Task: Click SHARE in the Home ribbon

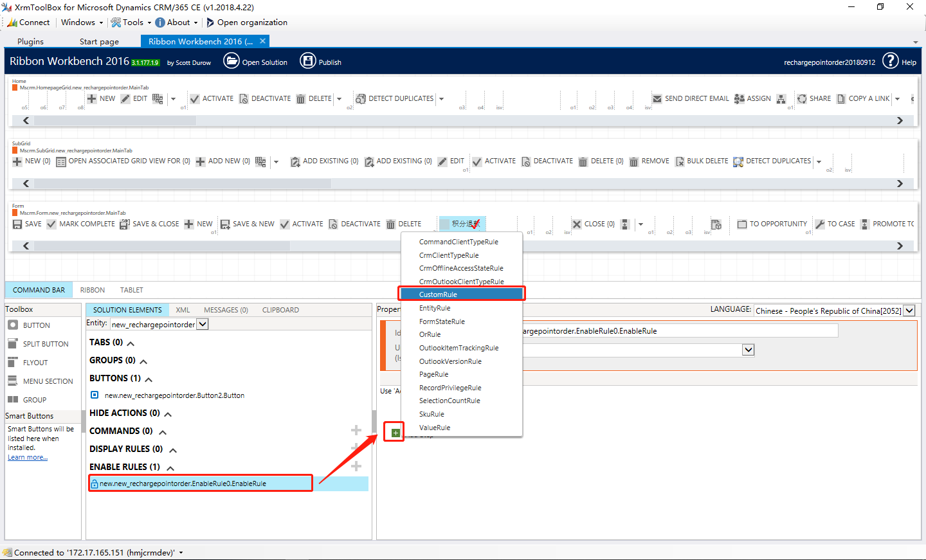Action: [814, 98]
